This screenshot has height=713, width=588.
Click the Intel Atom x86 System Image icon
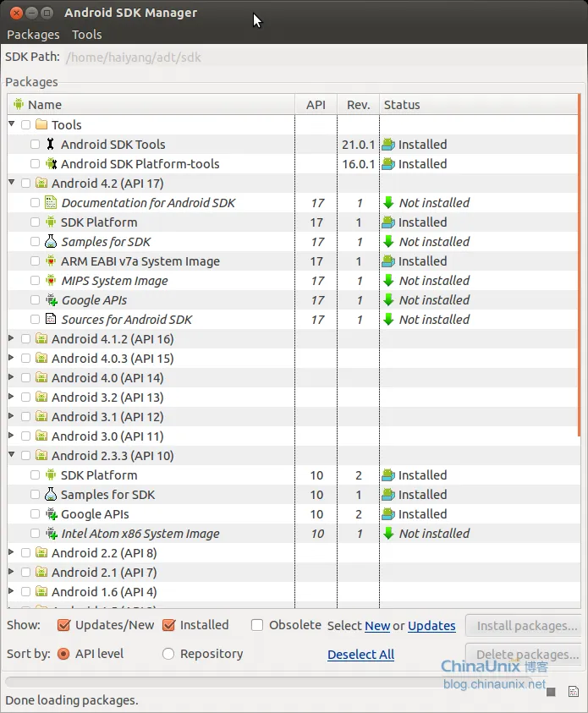52,534
